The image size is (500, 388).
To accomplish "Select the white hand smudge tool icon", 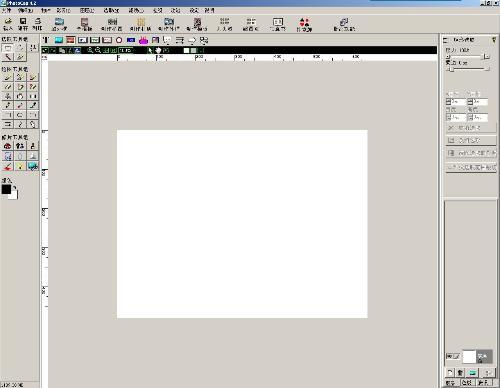I will tap(20, 96).
